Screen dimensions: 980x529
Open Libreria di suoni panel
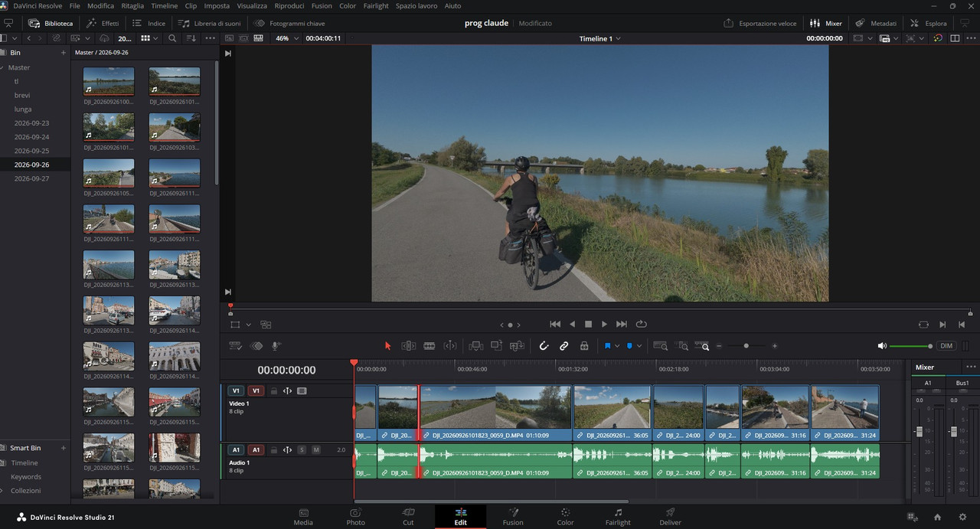209,23
